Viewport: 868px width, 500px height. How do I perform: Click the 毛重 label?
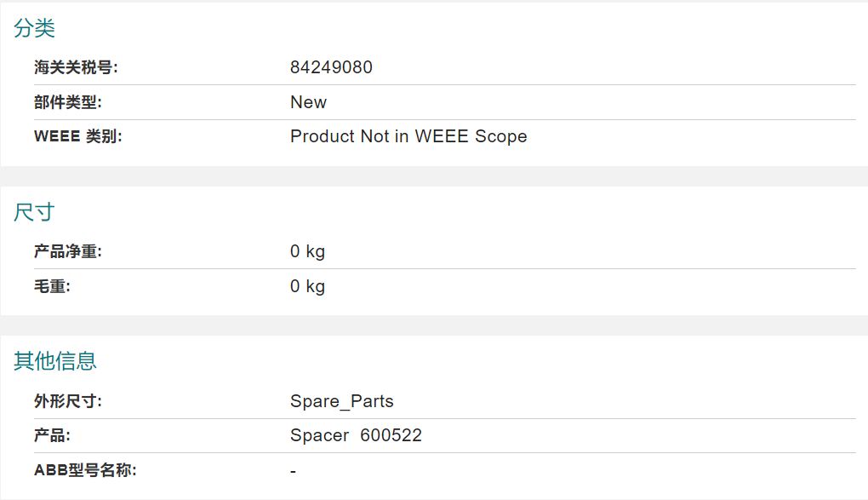(52, 286)
